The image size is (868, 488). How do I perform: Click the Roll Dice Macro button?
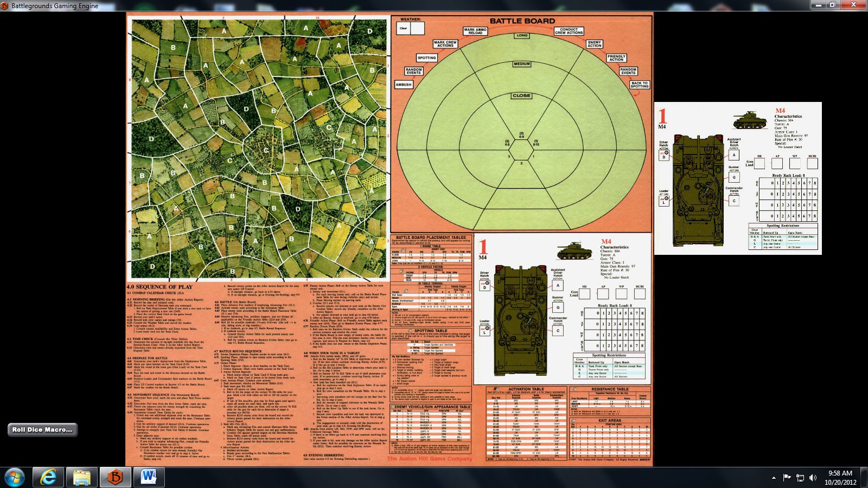pos(42,430)
